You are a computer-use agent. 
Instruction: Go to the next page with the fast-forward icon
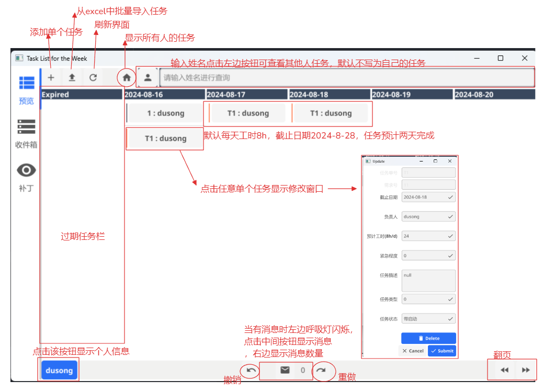click(x=526, y=370)
